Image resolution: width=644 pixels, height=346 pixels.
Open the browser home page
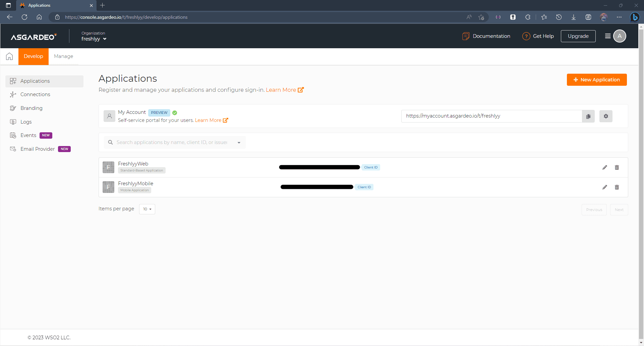click(39, 17)
